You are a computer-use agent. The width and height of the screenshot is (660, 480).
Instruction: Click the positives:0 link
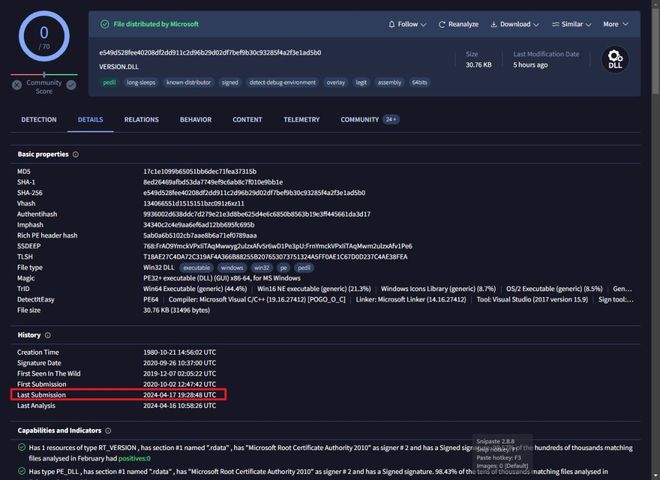click(134, 459)
